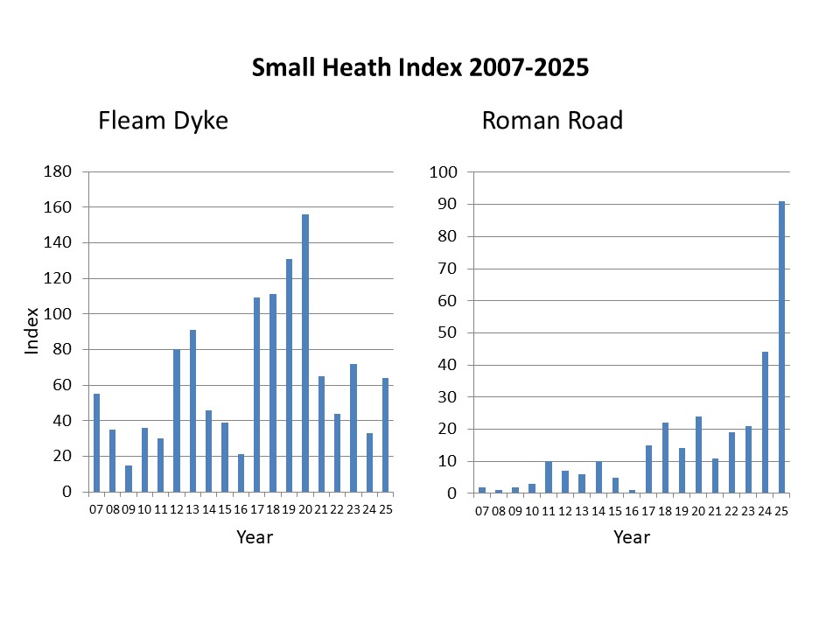Select the 'Fleam Dyke' chart heading
The width and height of the screenshot is (840, 630).
163,120
